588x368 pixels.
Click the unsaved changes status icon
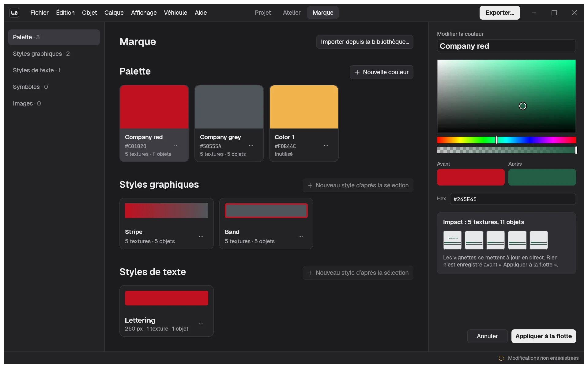click(501, 358)
